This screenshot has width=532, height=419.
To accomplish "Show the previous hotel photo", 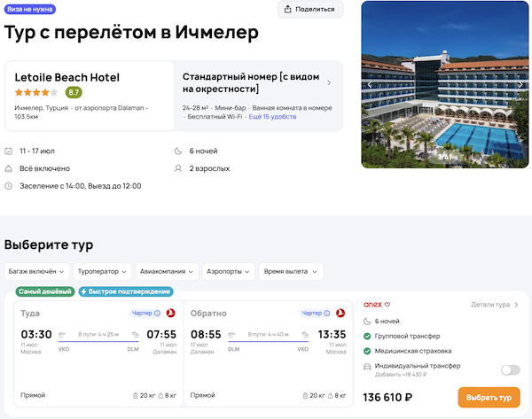I will pyautogui.click(x=370, y=85).
